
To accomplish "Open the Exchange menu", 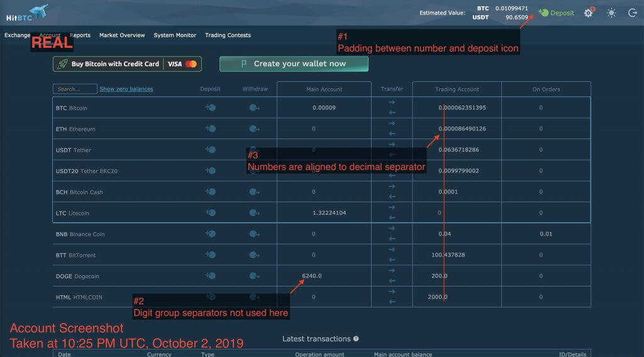I will click(x=17, y=35).
